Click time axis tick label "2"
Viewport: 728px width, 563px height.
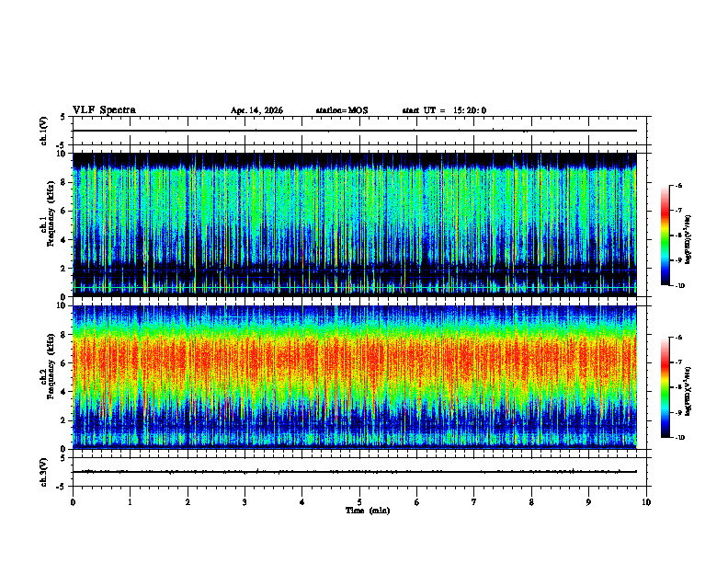click(188, 502)
